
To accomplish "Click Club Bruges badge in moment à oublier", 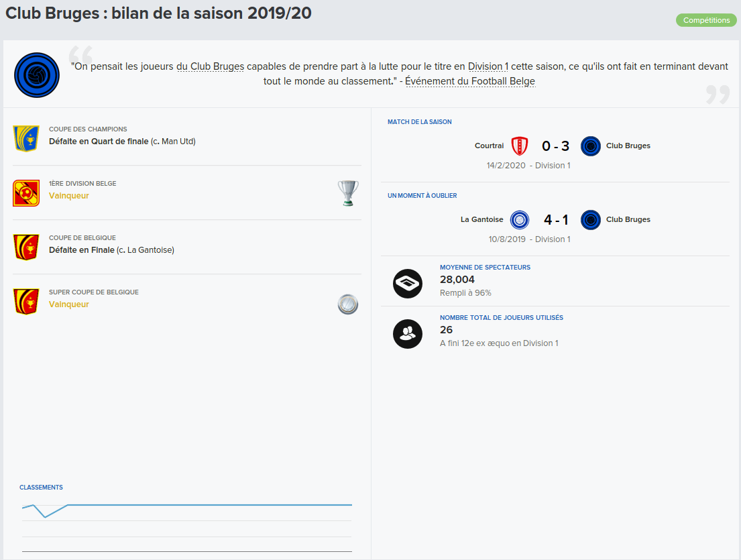I will tap(590, 220).
